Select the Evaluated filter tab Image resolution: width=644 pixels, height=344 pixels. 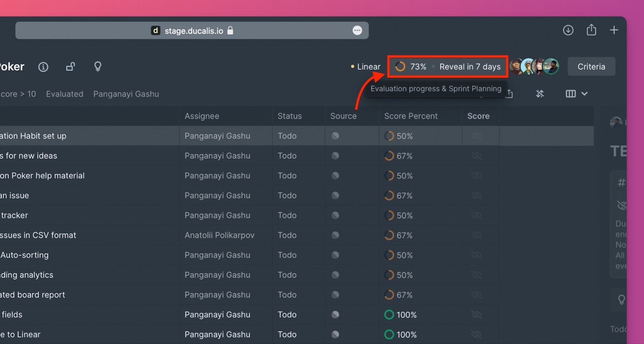click(x=64, y=94)
